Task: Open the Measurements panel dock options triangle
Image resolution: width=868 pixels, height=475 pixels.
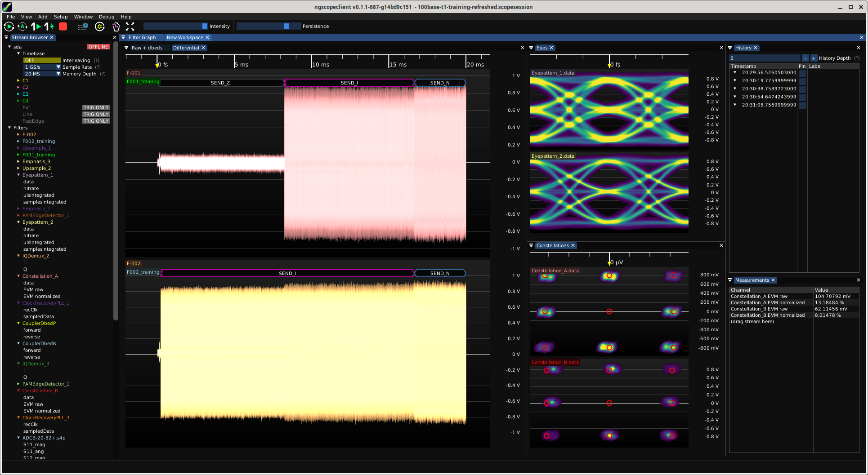Action: (730, 280)
